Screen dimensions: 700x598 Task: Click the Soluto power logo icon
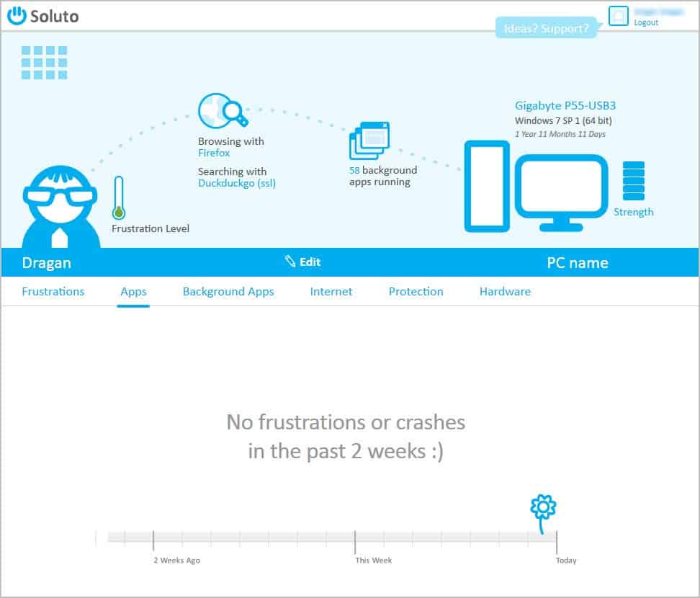tap(17, 16)
